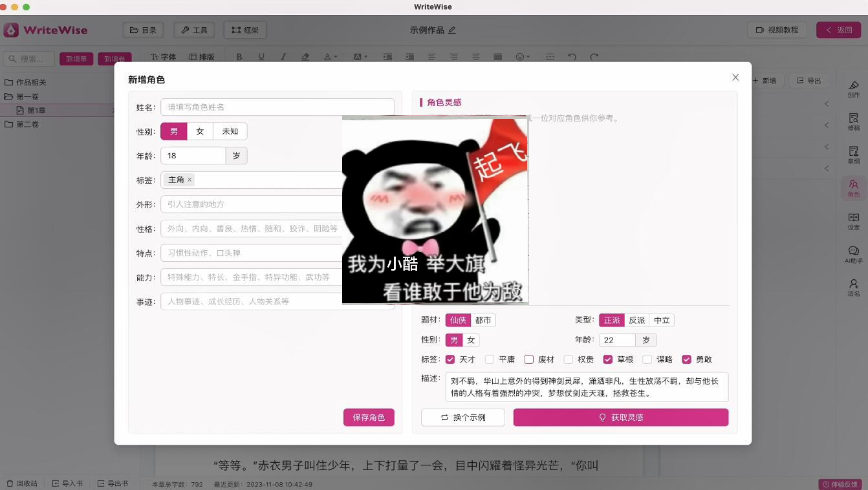Click the 保存角色 button

pos(369,418)
